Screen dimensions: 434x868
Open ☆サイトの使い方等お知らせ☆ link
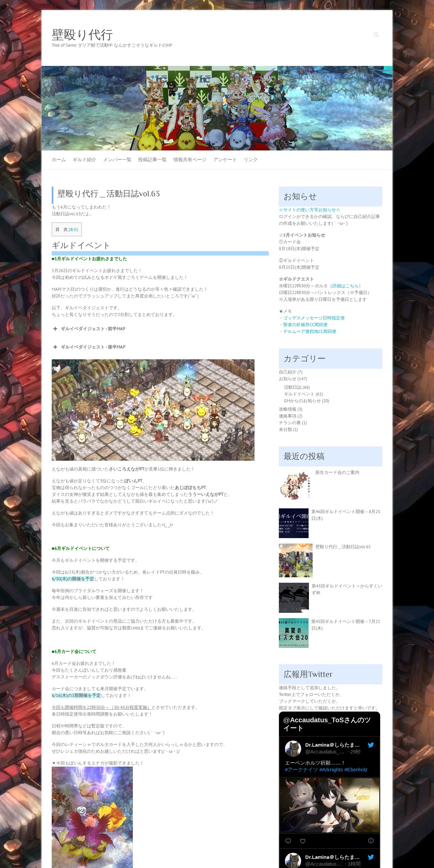310,210
